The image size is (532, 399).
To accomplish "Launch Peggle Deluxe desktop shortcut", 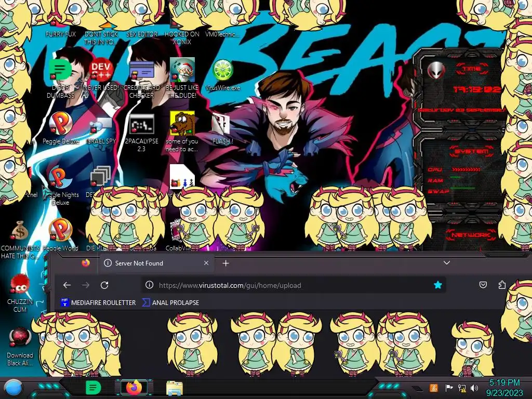I will (x=61, y=123).
